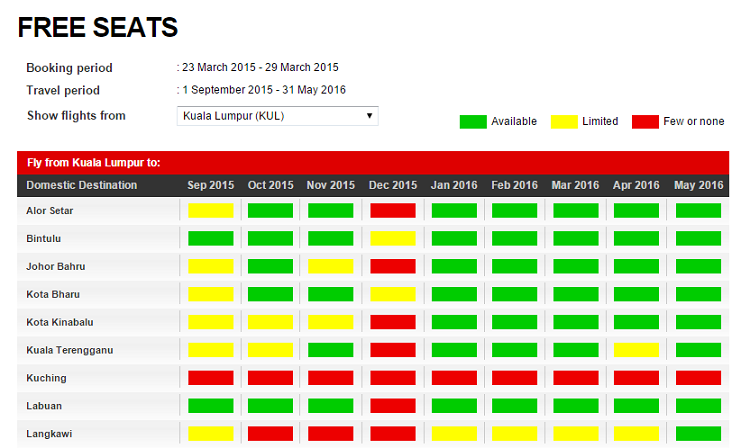The width and height of the screenshot is (750, 448).
Task: Open the Kota Kinabalu destination
Action: pyautogui.click(x=59, y=323)
